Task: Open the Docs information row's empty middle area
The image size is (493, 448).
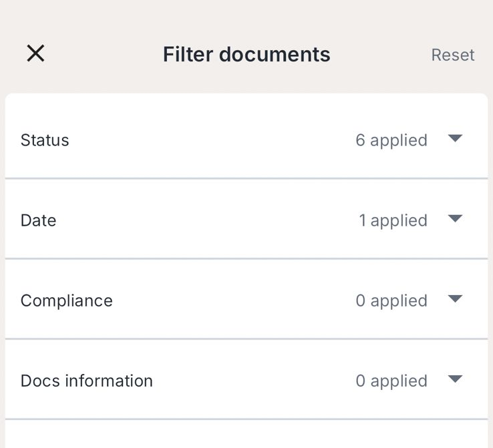Action: click(x=254, y=381)
